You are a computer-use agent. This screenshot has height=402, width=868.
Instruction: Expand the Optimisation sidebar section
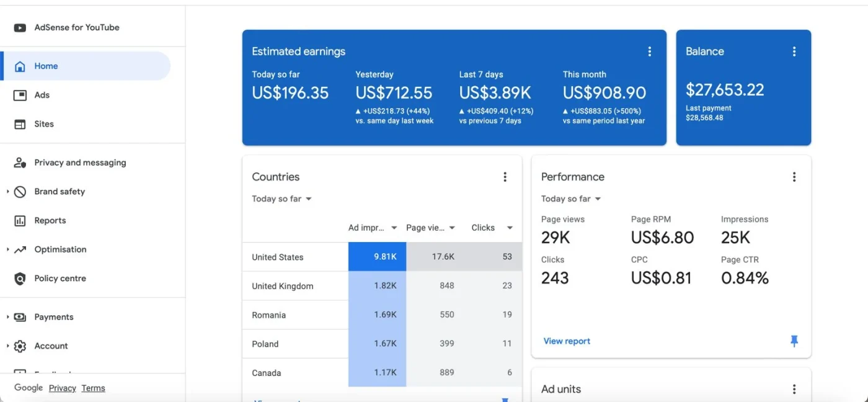(x=8, y=249)
